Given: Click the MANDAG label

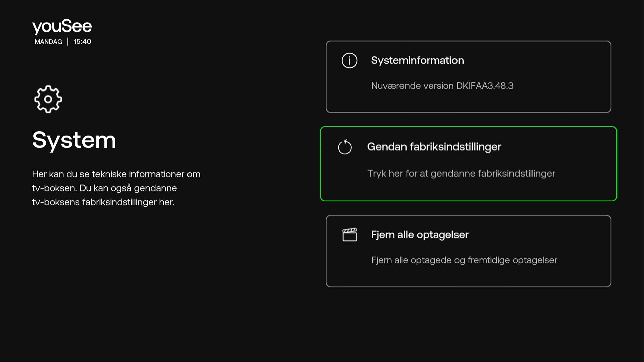Looking at the screenshot, I should click(48, 42).
